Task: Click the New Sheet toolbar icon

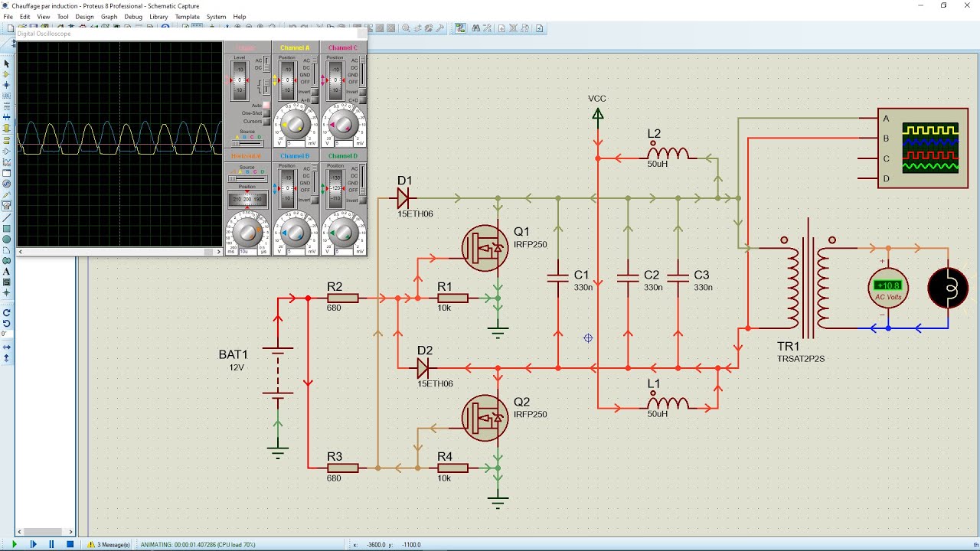Action: pos(501,28)
